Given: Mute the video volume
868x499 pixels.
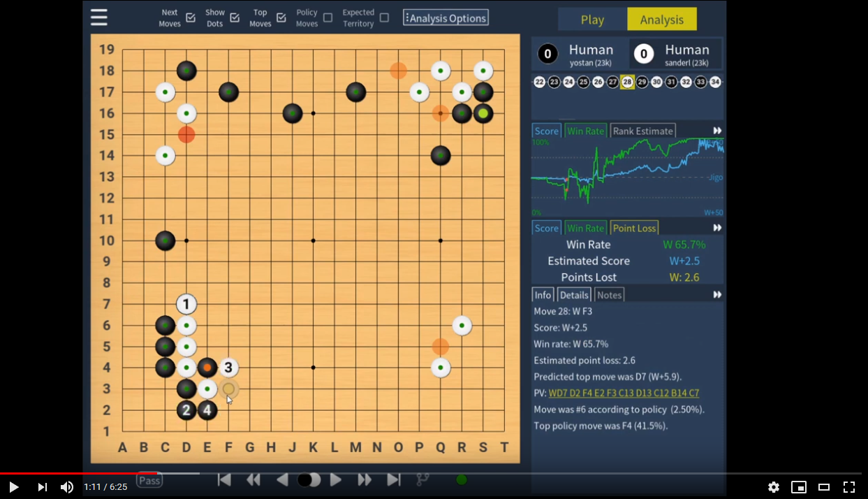Looking at the screenshot, I should 67,487.
